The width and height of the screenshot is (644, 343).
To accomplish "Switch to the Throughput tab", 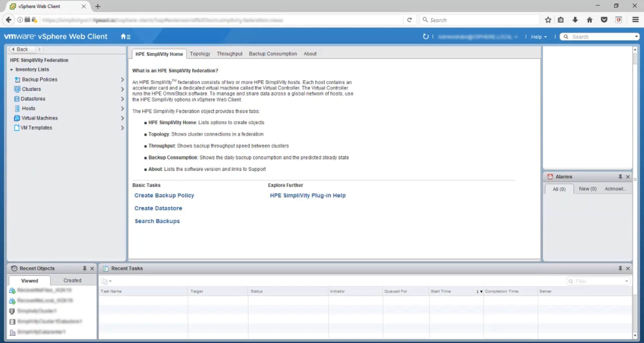I will point(229,54).
